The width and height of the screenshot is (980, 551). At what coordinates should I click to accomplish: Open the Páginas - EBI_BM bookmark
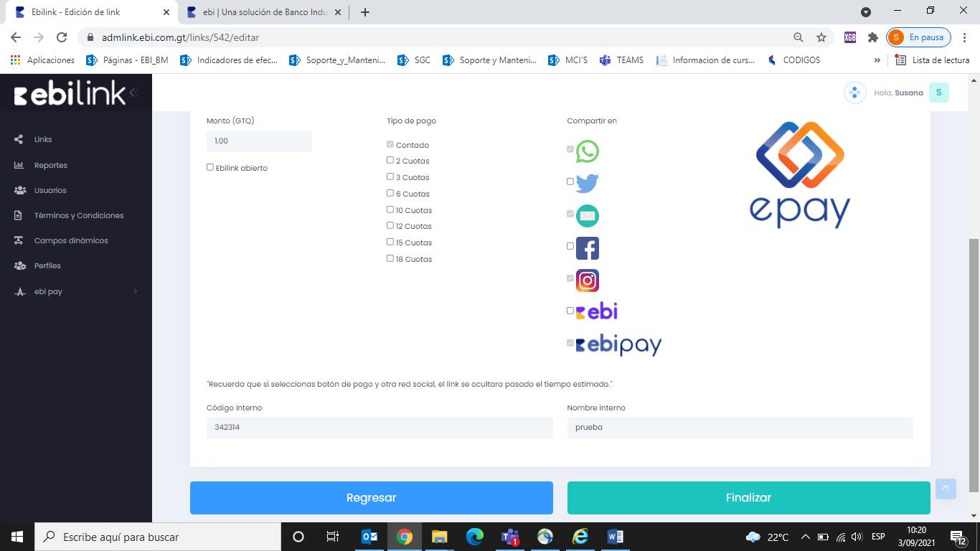pos(127,60)
